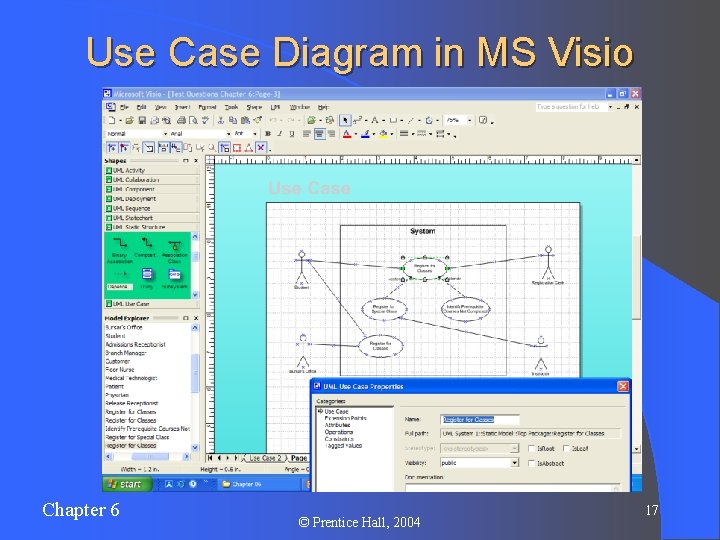Open the Edit menu
Image resolution: width=720 pixels, height=540 pixels.
coord(141,107)
